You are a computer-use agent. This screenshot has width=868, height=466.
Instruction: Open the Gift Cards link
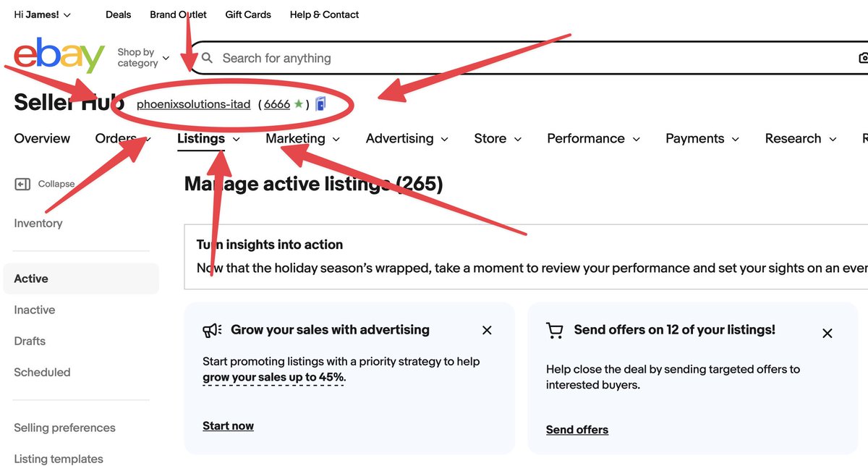[248, 14]
